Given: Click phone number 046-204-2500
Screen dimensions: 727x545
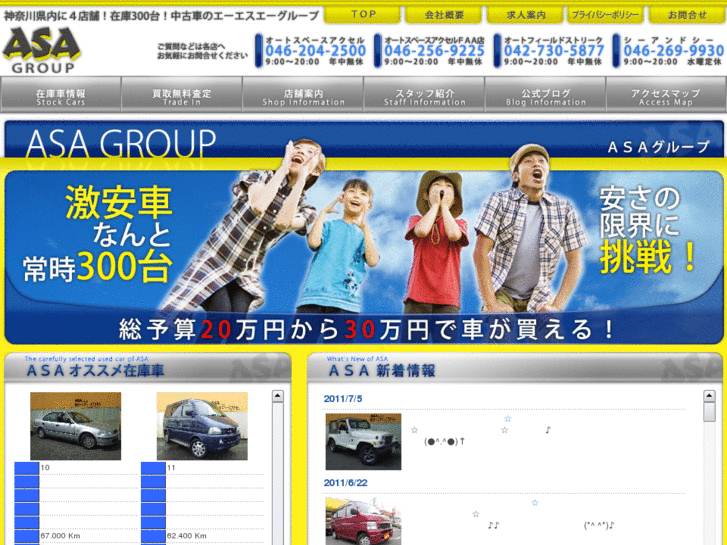Looking at the screenshot, I should [x=316, y=51].
